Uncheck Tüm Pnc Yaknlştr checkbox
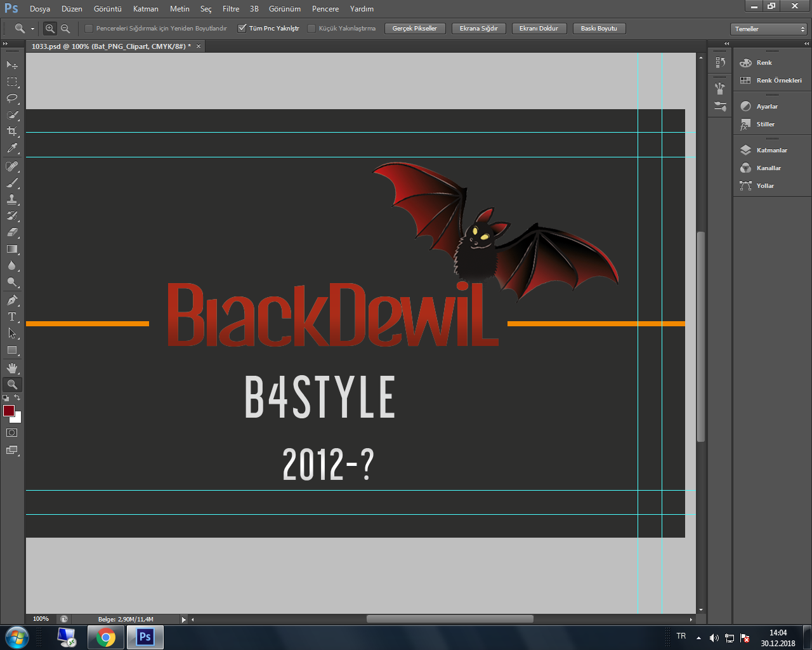The width and height of the screenshot is (812, 650). pos(242,29)
